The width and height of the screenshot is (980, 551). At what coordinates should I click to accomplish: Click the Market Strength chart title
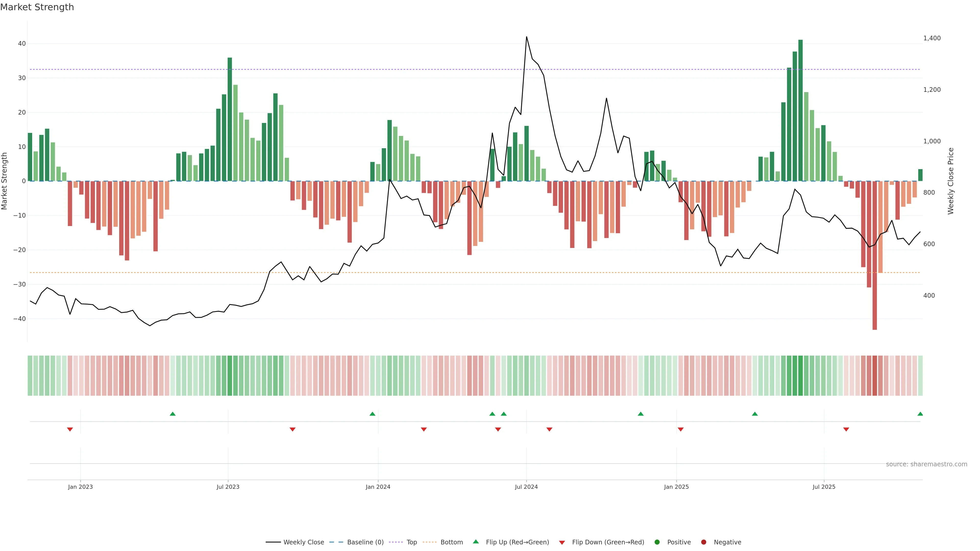click(x=37, y=7)
